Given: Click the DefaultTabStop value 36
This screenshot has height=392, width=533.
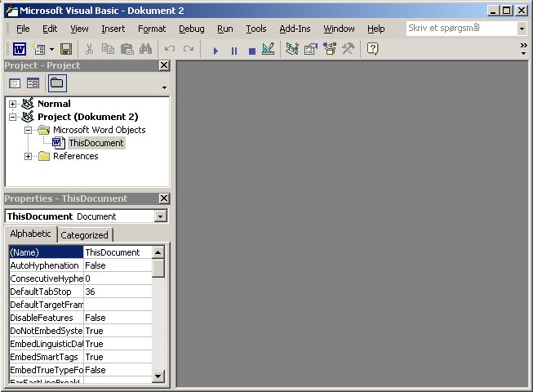Looking at the screenshot, I should [x=118, y=292].
